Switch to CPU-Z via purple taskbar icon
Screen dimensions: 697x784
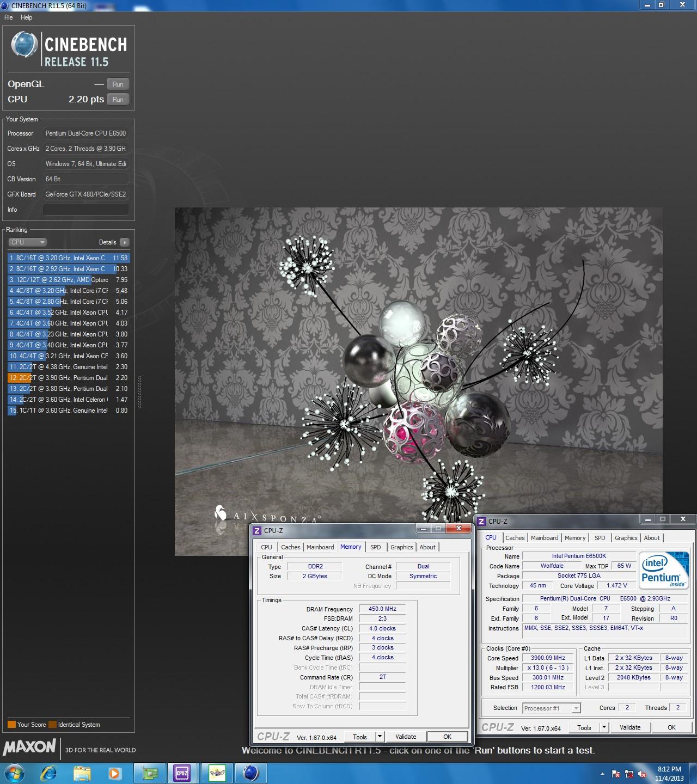point(182,773)
